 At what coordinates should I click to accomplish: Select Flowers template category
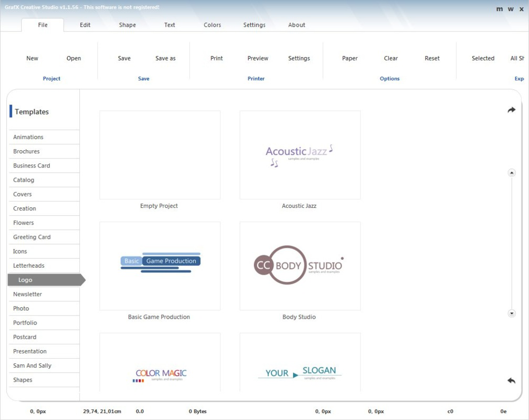[x=44, y=223]
